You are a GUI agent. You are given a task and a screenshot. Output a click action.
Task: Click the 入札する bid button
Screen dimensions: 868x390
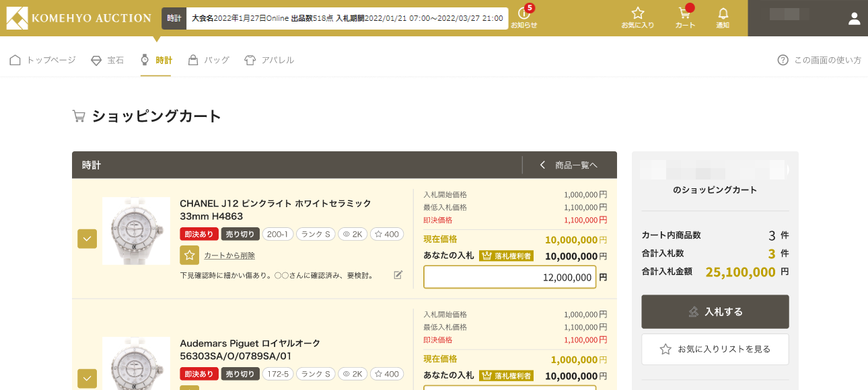(x=715, y=312)
